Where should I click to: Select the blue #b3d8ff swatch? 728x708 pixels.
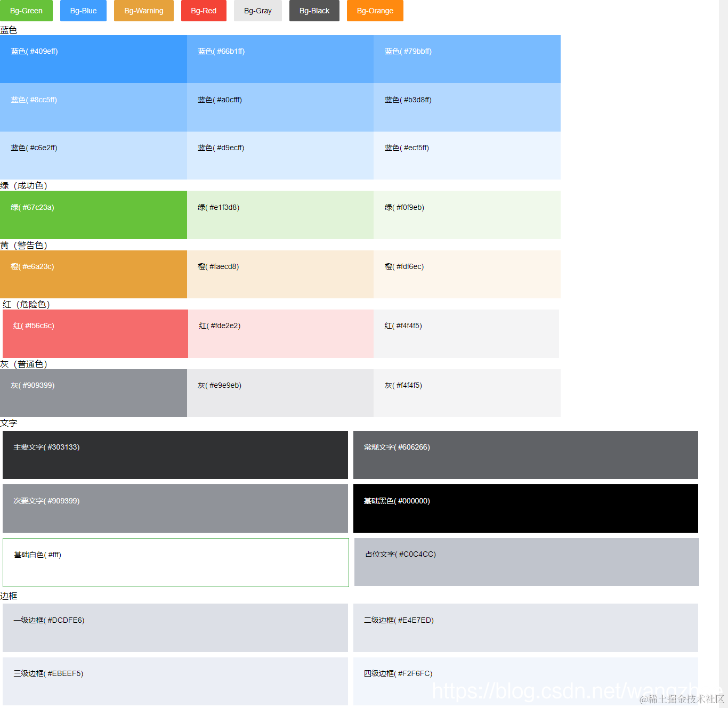[467, 107]
